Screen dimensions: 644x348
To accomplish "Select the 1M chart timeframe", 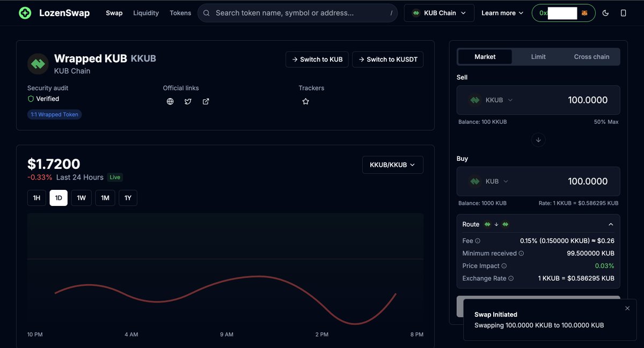I will coord(105,198).
